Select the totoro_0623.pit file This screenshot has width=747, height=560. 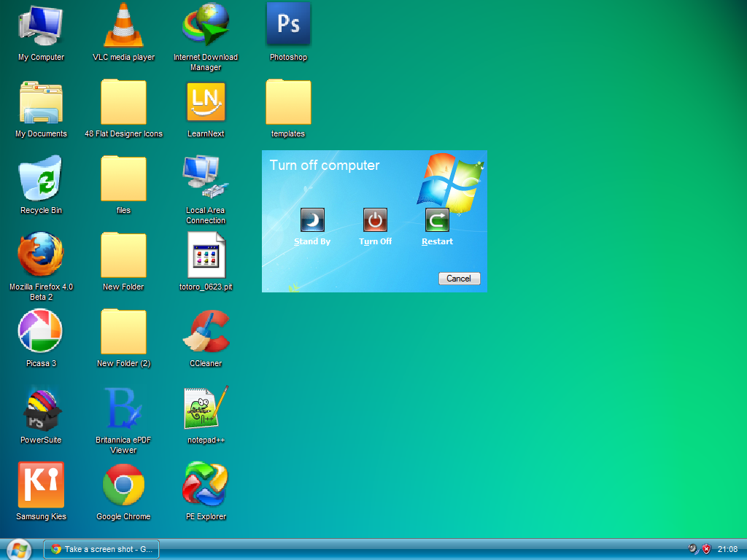(206, 257)
